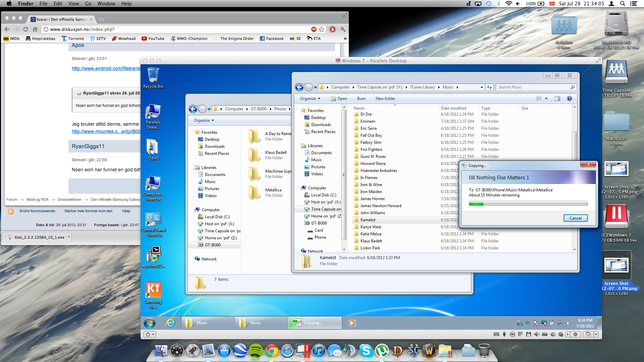Launch Internet Explorer from Windows taskbar

171,323
